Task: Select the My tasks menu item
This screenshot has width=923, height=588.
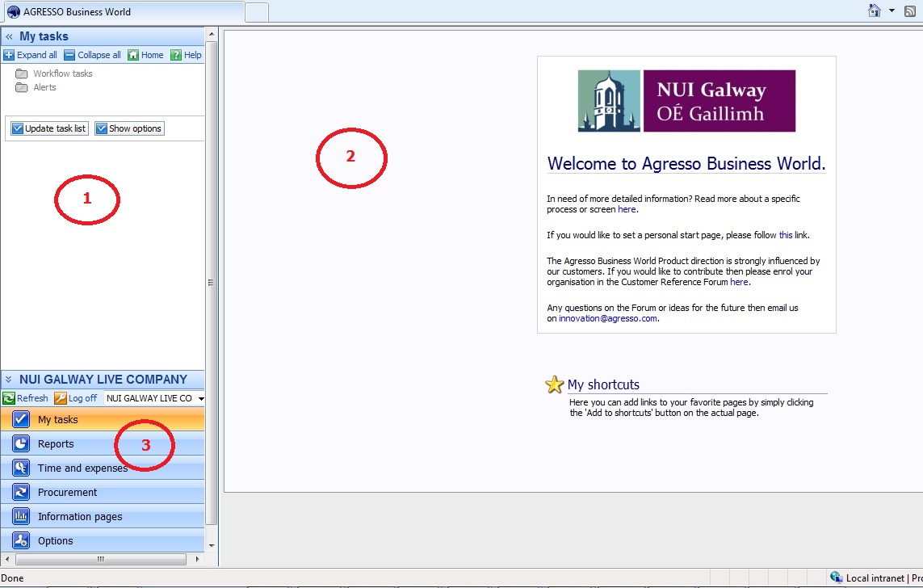Action: tap(103, 420)
